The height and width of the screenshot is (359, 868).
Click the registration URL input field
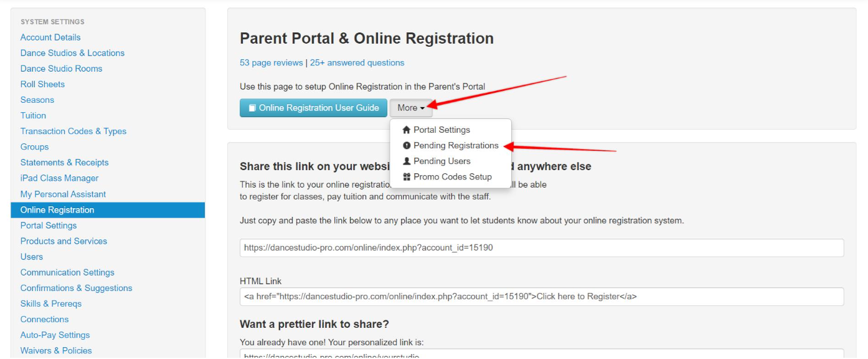coord(542,247)
